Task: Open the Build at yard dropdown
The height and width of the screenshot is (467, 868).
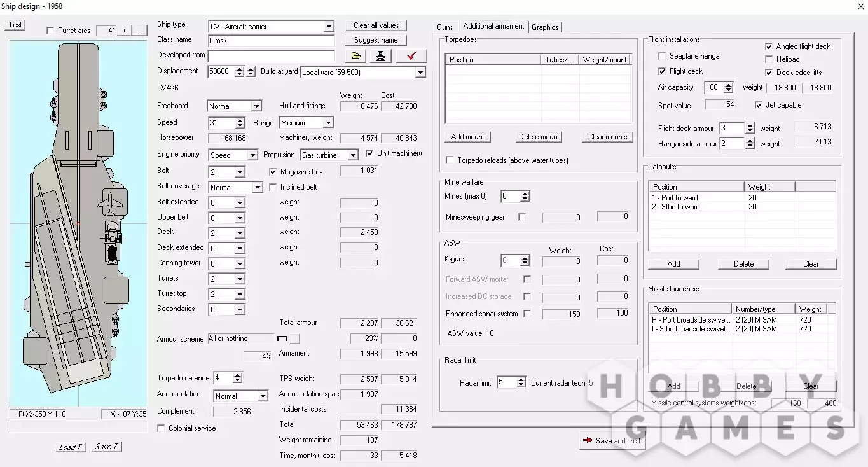Action: [420, 73]
